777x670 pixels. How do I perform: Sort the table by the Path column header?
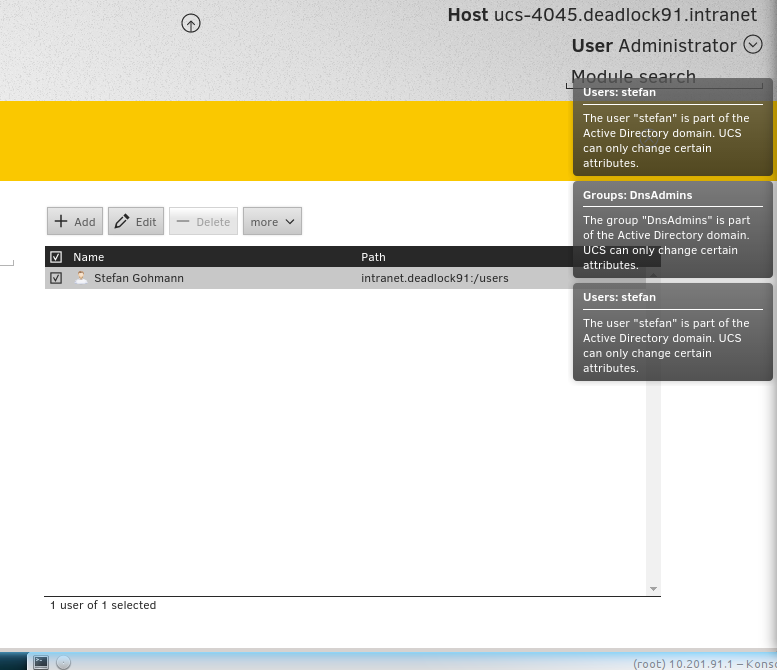tap(373, 257)
